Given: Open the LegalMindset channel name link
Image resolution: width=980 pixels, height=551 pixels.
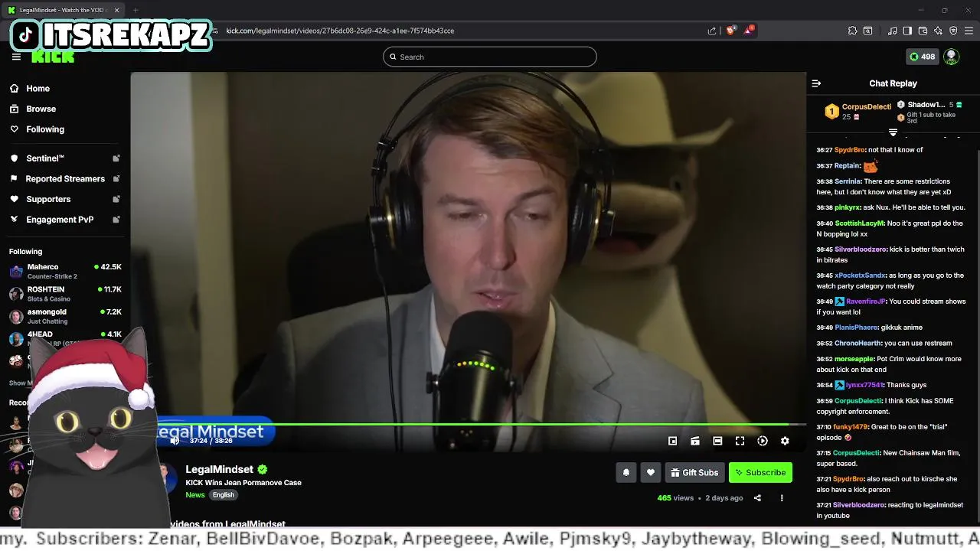Looking at the screenshot, I should click(219, 469).
